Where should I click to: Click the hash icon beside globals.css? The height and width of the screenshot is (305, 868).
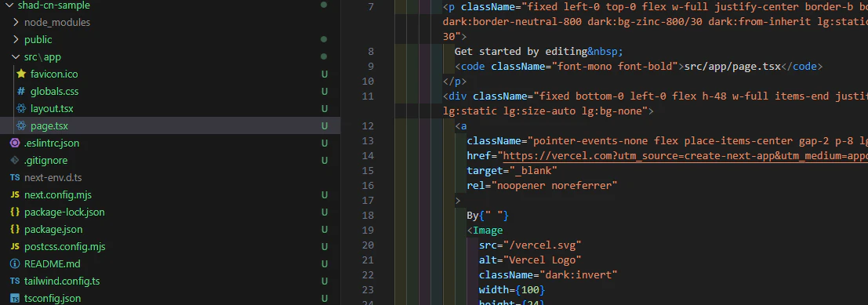(x=21, y=91)
